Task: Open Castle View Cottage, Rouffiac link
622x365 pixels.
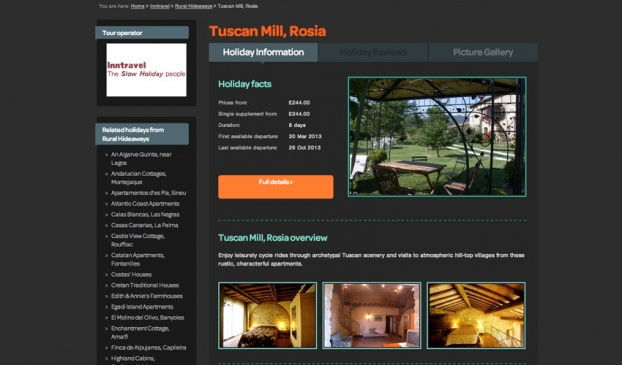Action: (138, 240)
